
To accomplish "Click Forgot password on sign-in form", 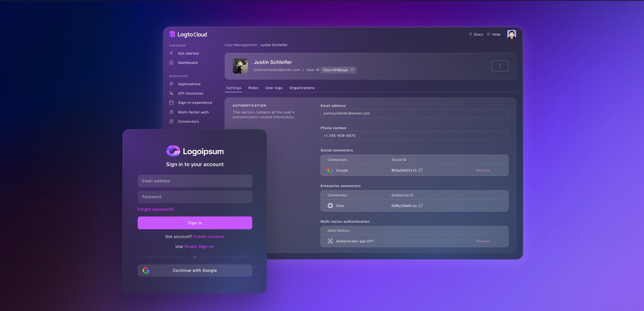I will (x=156, y=209).
